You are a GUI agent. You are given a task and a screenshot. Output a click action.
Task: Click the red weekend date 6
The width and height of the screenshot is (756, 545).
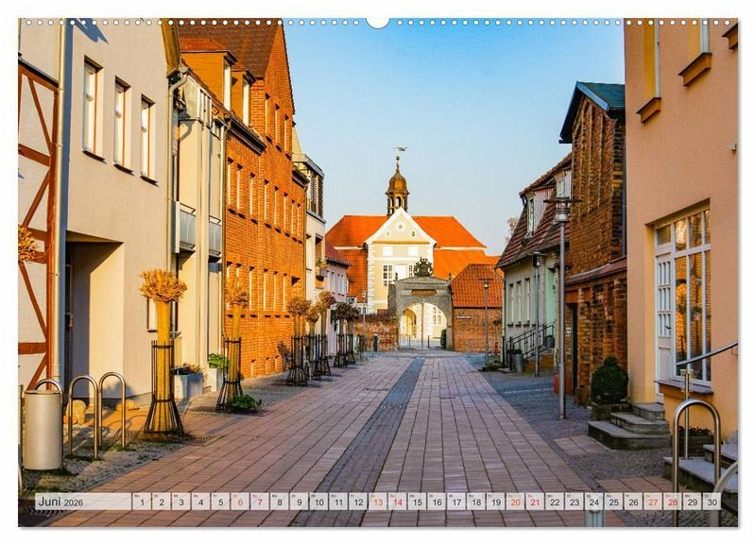(240, 502)
